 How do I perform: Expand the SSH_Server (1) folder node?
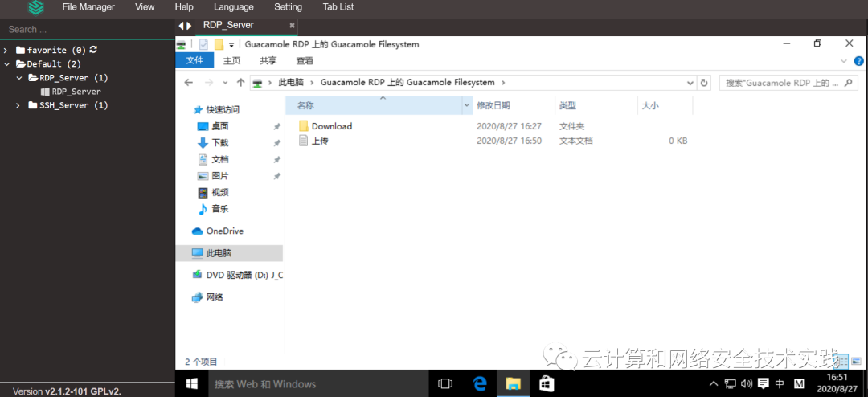[x=18, y=105]
